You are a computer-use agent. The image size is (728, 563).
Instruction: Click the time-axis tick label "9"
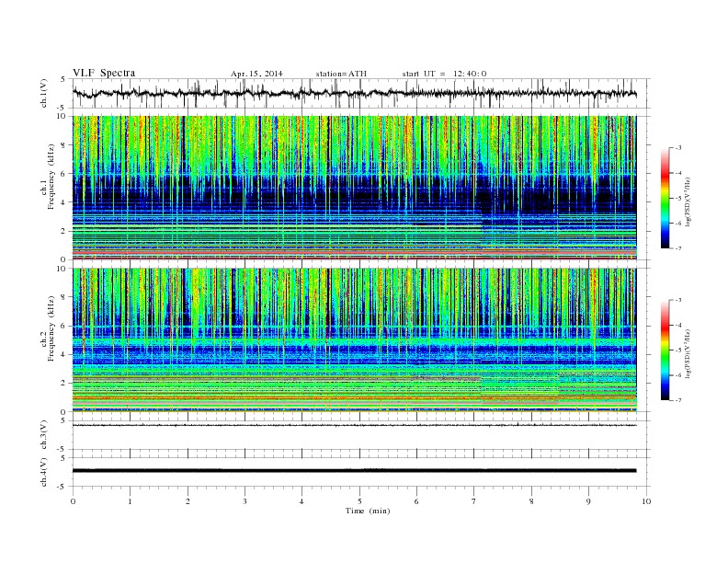588,501
